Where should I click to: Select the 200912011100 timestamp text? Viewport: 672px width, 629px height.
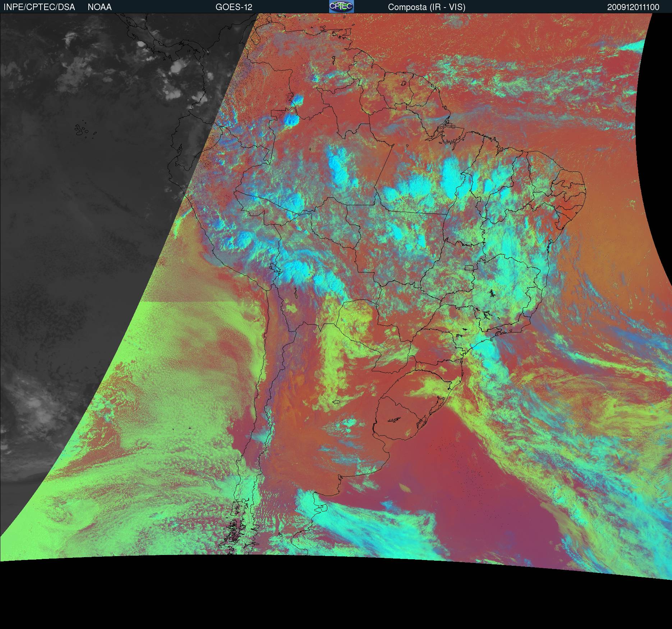633,7
